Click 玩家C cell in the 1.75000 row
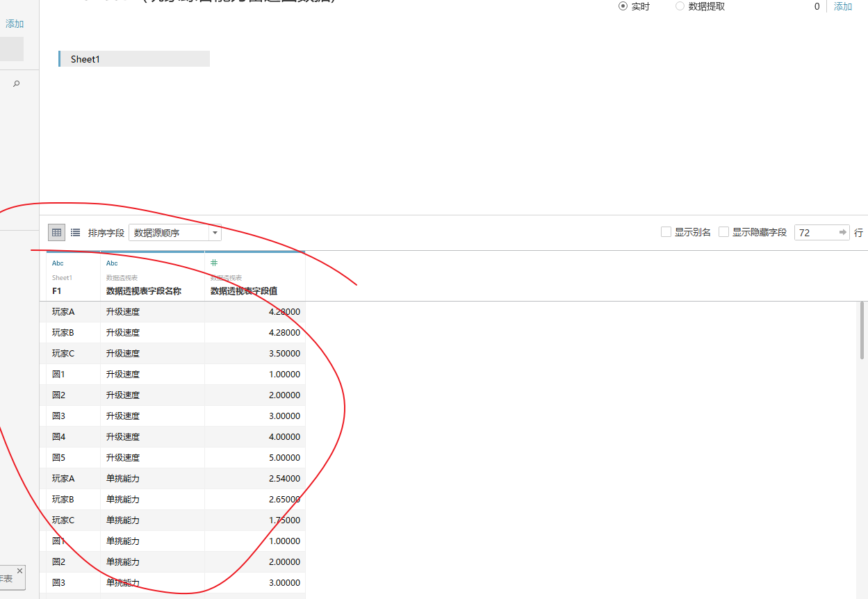 click(x=63, y=520)
